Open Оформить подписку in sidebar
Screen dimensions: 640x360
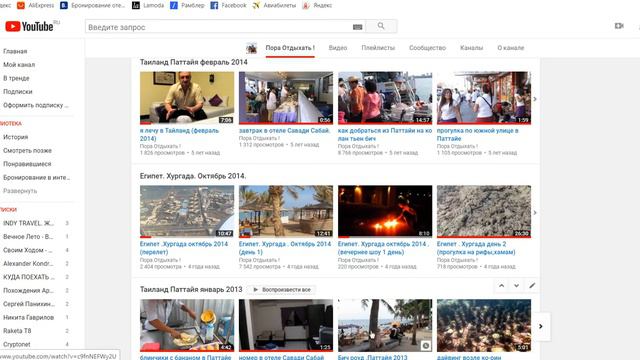coord(36,105)
